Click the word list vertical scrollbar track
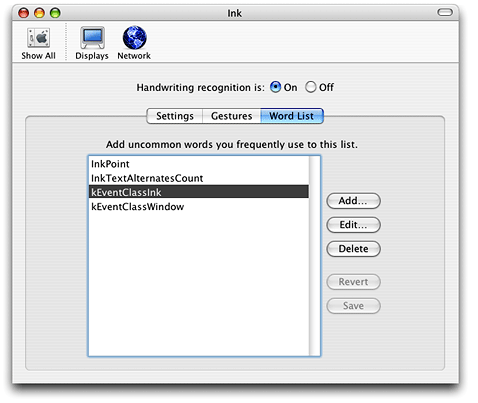 [314, 256]
